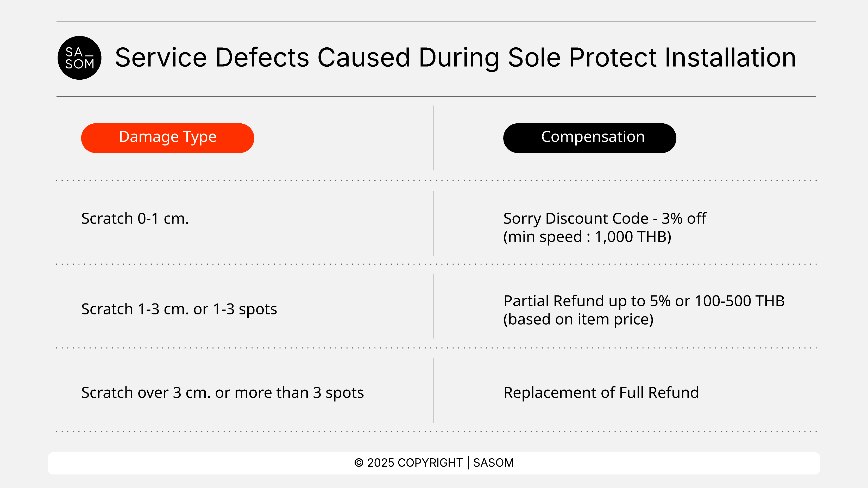Image resolution: width=868 pixels, height=488 pixels.
Task: Click "Sorry Discount Code - 3% off" text
Action: [x=605, y=219]
